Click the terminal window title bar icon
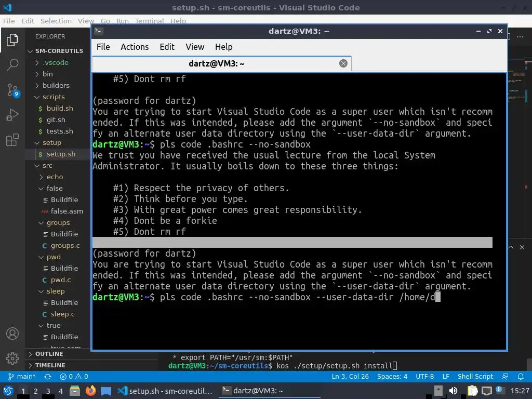The height and width of the screenshot is (399, 532). tap(98, 31)
